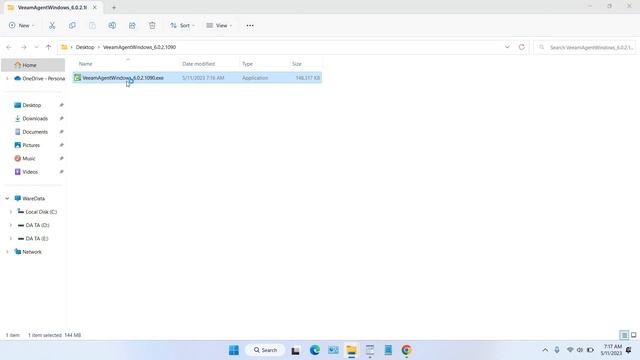Click the volume speaker tray icon
This screenshot has height=360, width=640.
point(580,350)
